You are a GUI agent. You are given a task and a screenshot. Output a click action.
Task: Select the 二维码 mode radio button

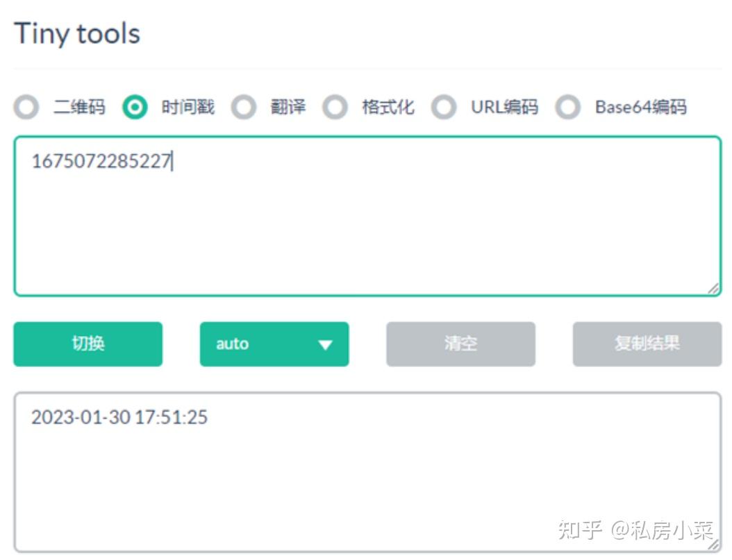click(26, 108)
